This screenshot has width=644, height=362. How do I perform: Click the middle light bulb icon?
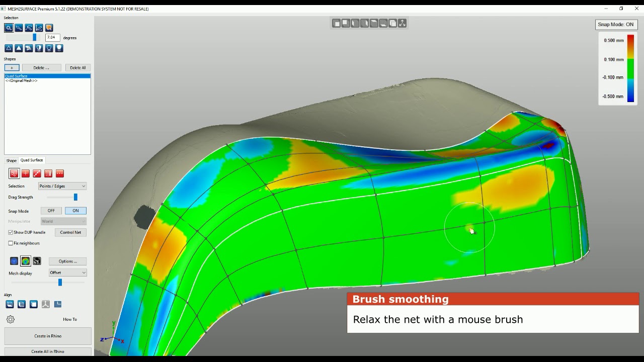pyautogui.click(x=49, y=48)
